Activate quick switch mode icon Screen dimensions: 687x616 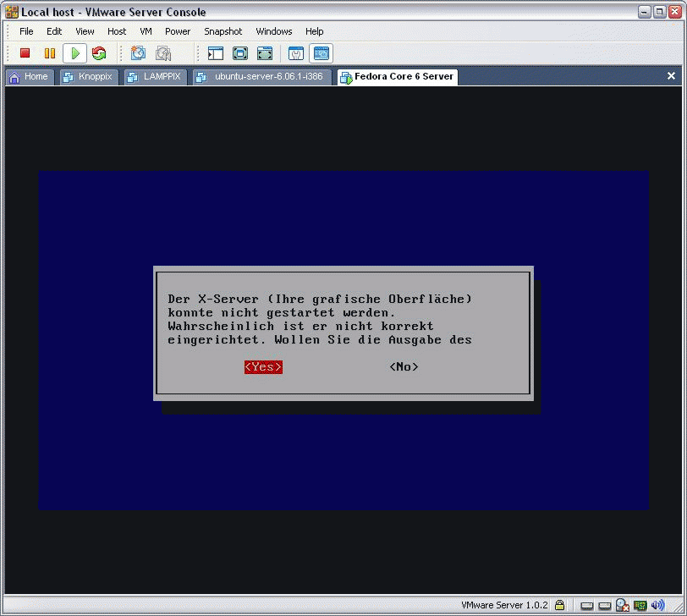265,53
